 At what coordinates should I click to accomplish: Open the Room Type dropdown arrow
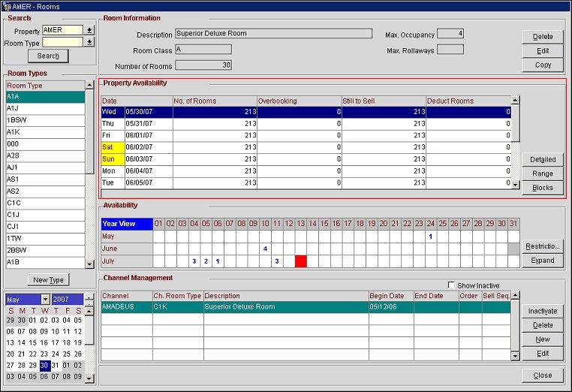pos(89,43)
